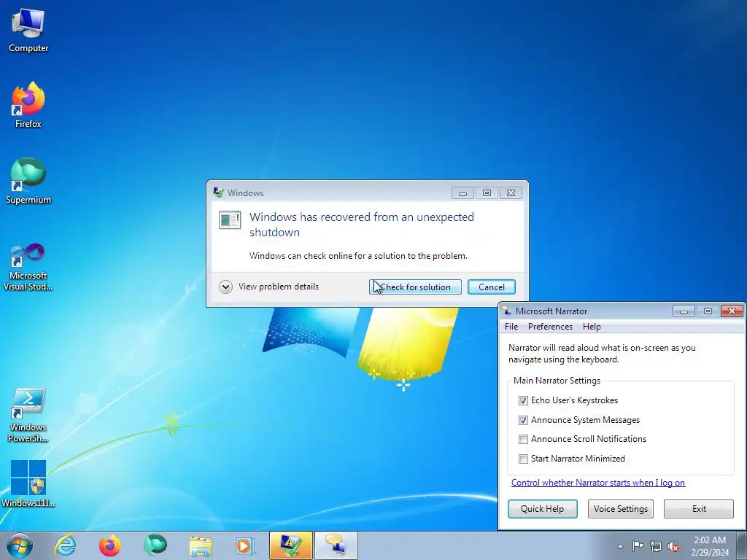The image size is (747, 560).
Task: Expand View problem details
Action: [269, 287]
